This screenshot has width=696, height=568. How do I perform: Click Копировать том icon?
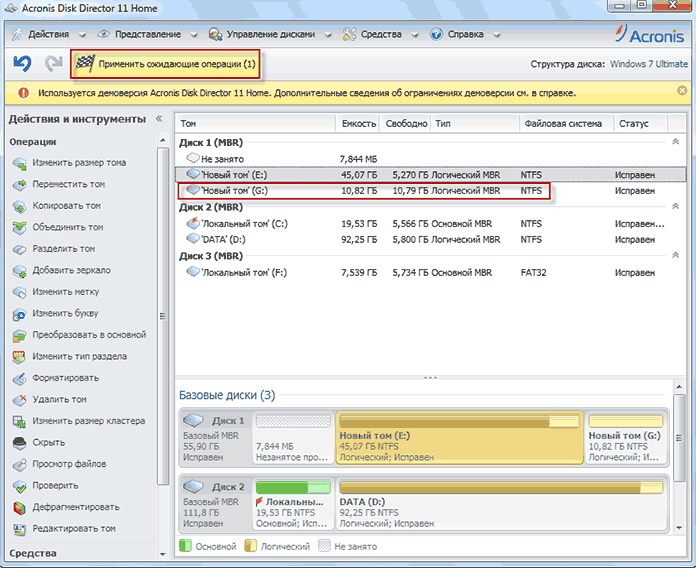pyautogui.click(x=19, y=206)
